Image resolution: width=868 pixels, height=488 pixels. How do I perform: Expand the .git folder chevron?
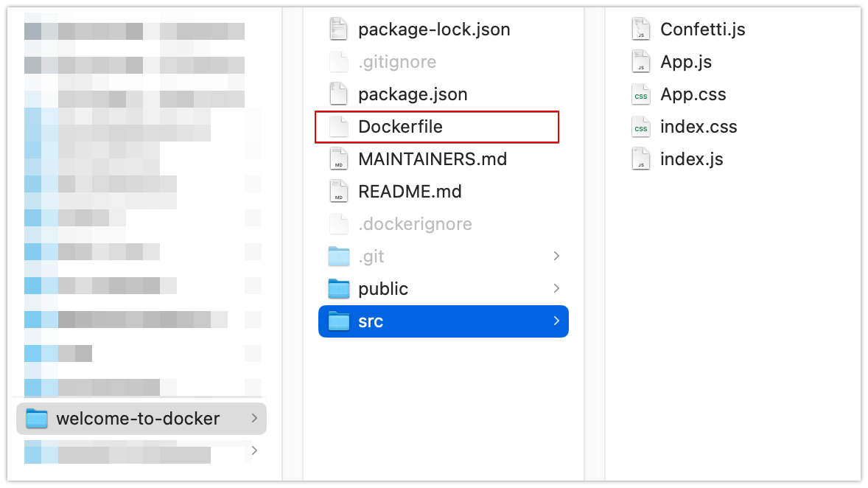[x=556, y=257]
